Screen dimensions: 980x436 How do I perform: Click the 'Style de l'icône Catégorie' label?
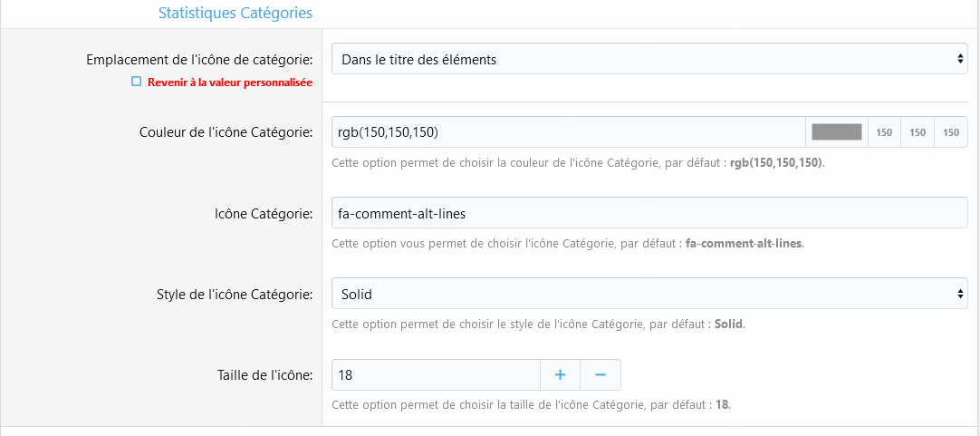tap(235, 294)
